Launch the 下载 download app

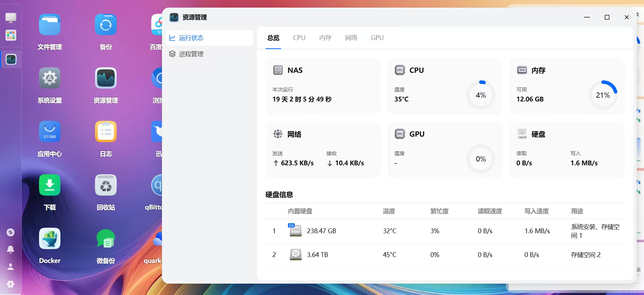click(x=50, y=185)
